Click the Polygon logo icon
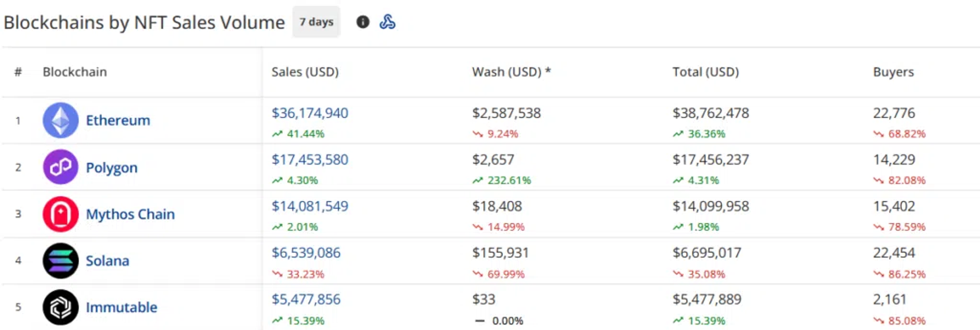The height and width of the screenshot is (330, 980). [61, 167]
